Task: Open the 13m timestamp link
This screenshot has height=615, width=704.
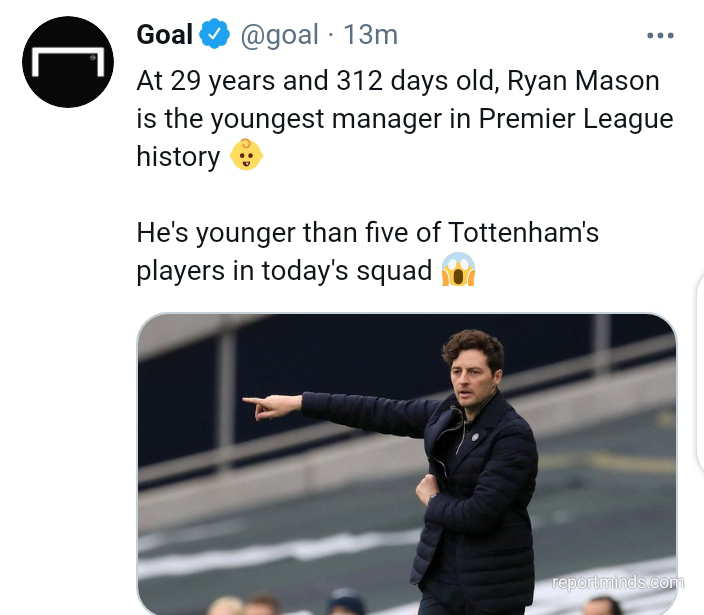Action: (x=370, y=35)
